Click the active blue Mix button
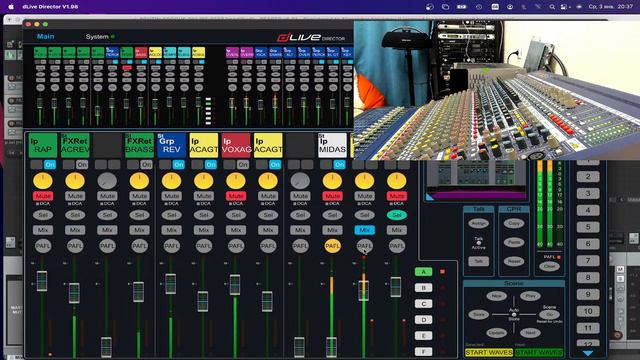 (364, 230)
